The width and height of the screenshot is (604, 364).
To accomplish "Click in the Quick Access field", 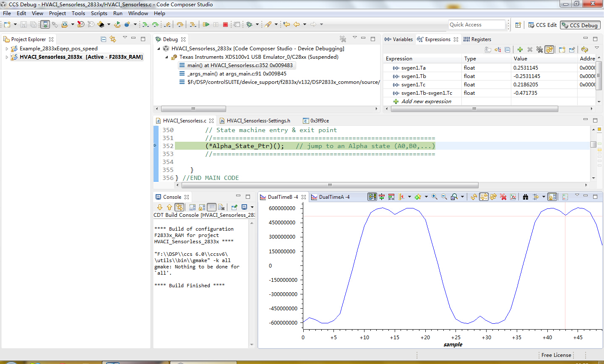I will 476,25.
